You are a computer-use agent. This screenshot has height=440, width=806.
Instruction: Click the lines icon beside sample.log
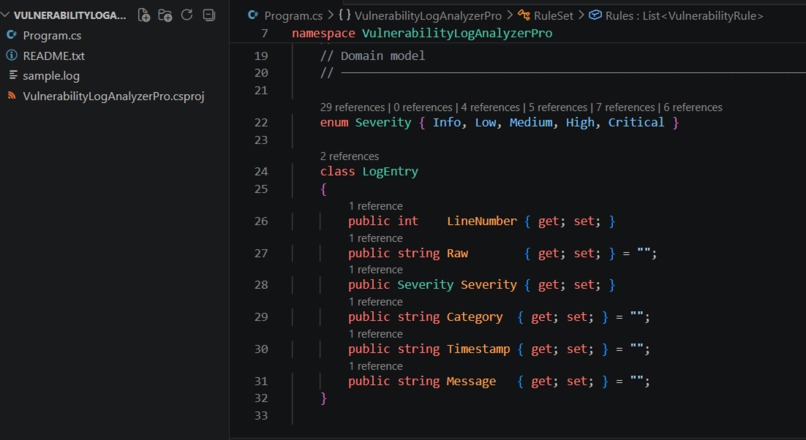point(13,75)
